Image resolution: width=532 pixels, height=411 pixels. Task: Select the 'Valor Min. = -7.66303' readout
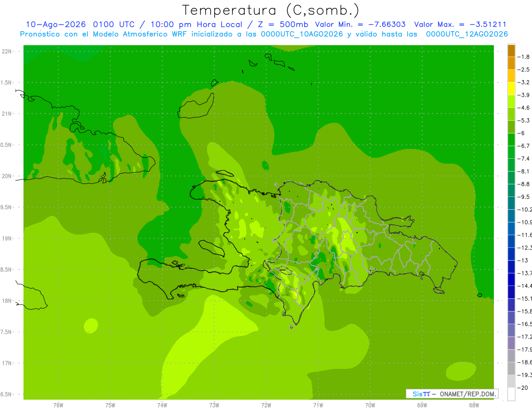(x=360, y=24)
